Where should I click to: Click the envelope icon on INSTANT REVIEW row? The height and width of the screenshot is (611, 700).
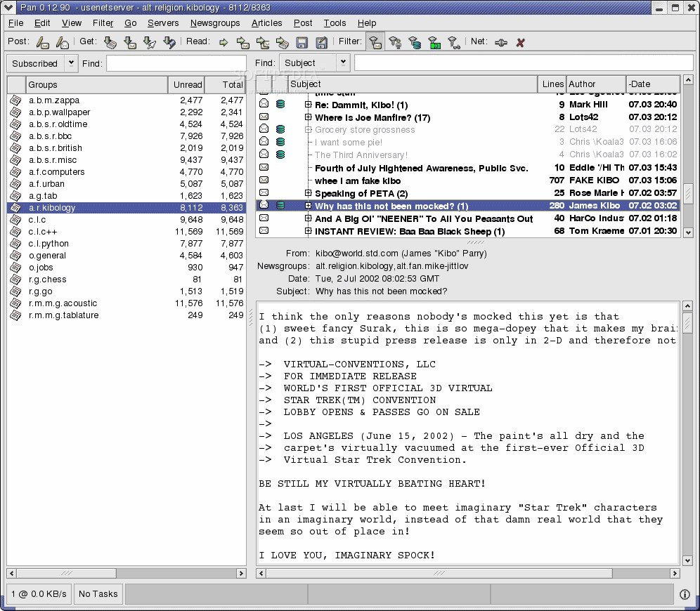pos(264,230)
